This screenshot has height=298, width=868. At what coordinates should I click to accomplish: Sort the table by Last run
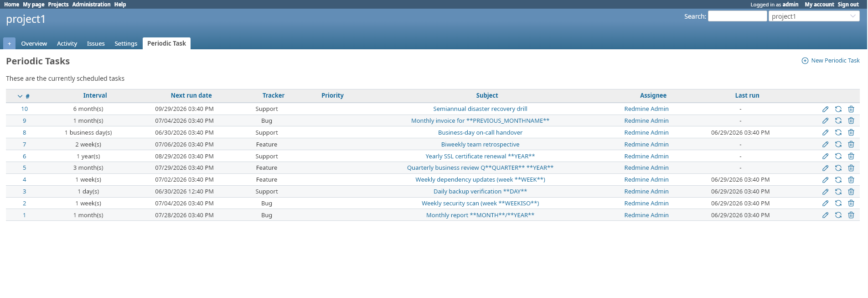tap(747, 95)
